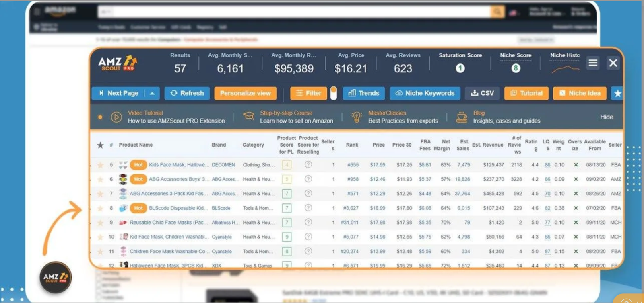This screenshot has width=644, height=303.
Task: Hide the tutorial banner
Action: [607, 117]
